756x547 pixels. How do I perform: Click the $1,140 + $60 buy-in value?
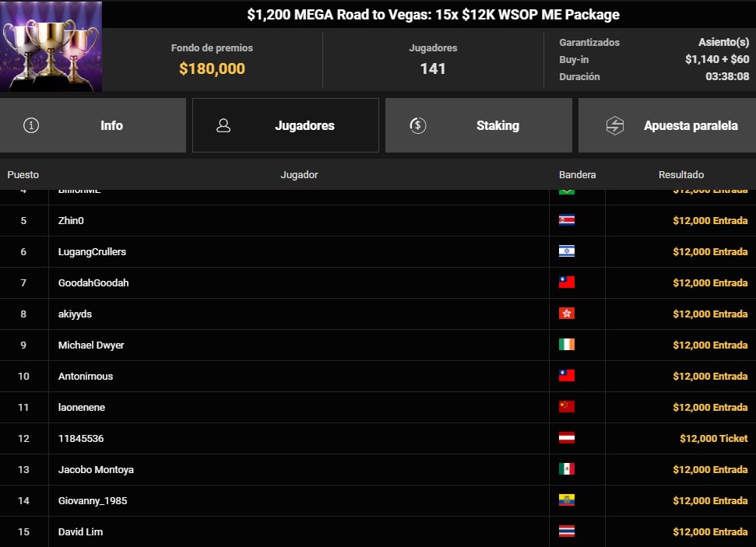click(717, 59)
